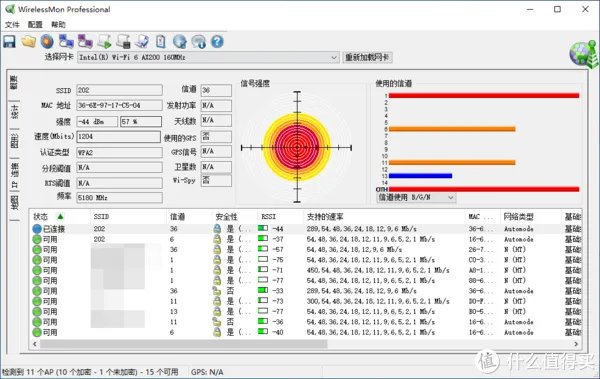This screenshot has height=379, width=600.
Task: Click the orange circular target toolbar icon
Action: [x=47, y=41]
